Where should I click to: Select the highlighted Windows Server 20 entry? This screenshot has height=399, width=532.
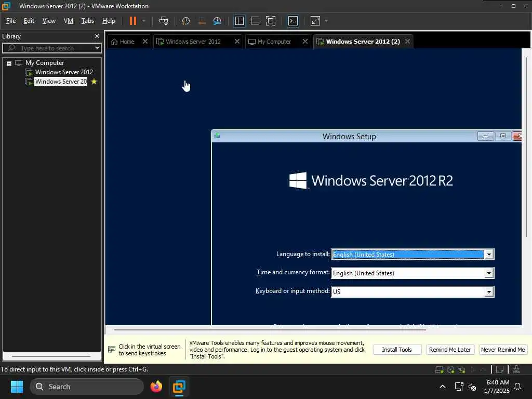point(61,82)
